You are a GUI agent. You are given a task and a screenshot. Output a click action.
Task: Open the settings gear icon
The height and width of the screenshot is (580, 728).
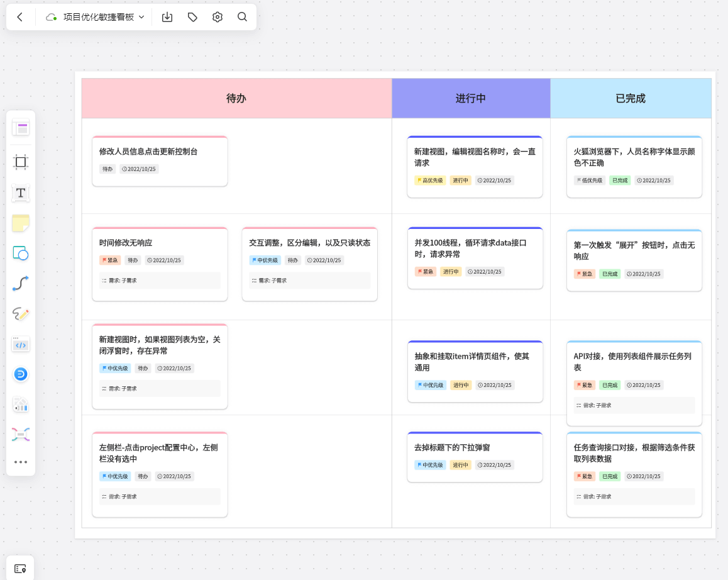[x=218, y=17]
